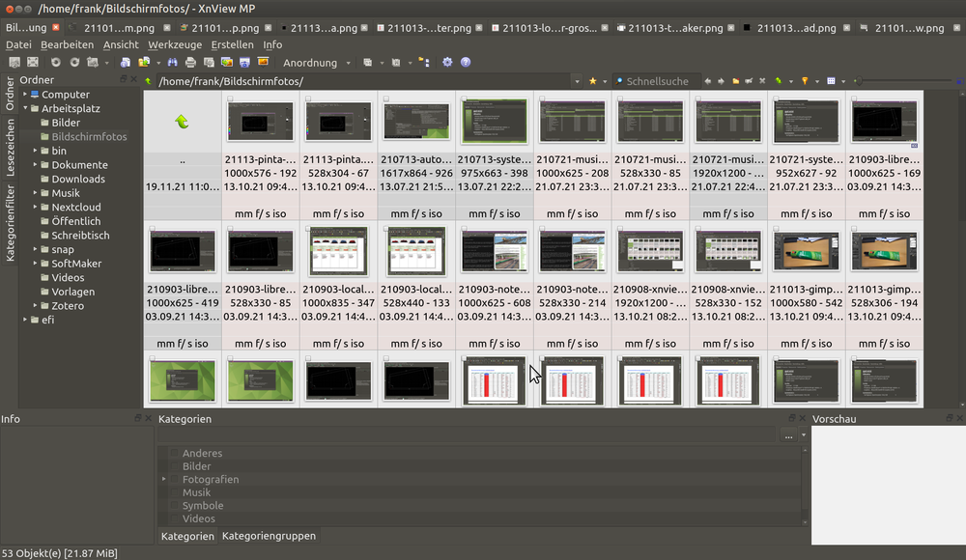Expand the Fotografien category
This screenshot has height=560, width=966.
click(x=164, y=480)
